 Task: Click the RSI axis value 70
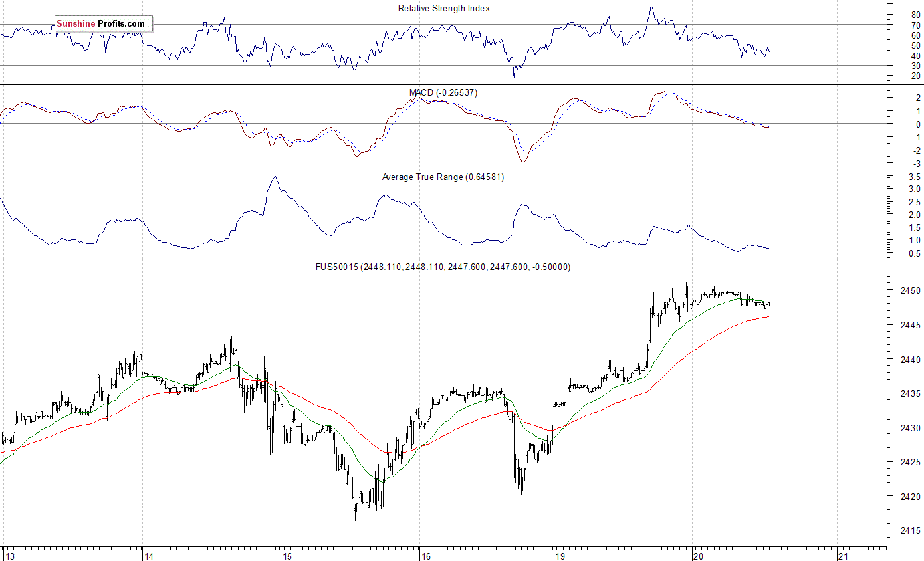[916, 25]
